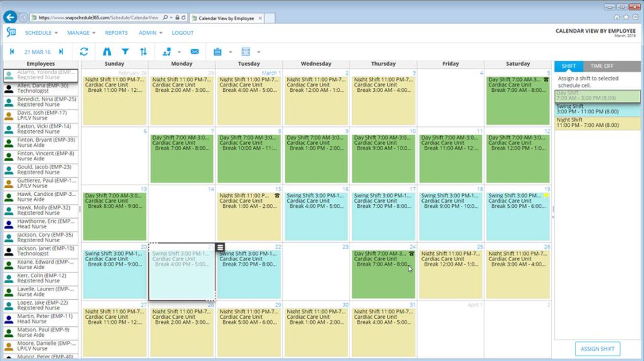This screenshot has height=361, width=644.
Task: Open a new browser tab
Action: (270, 18)
